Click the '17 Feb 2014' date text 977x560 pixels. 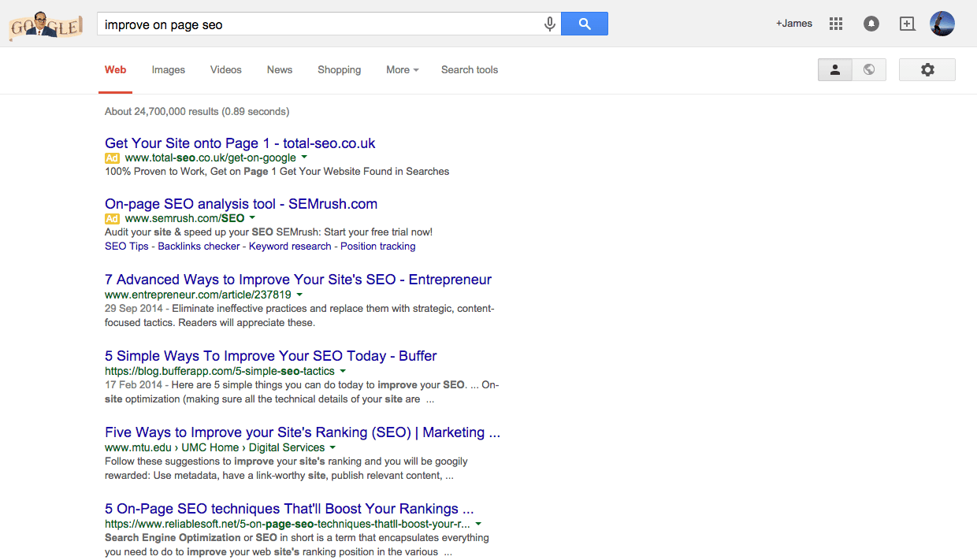[134, 385]
